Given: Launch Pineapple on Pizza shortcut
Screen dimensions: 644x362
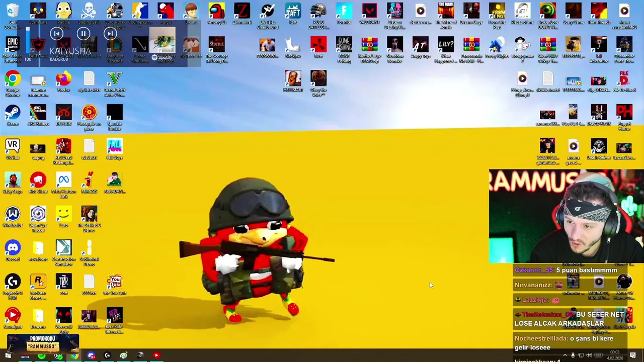Looking at the screenshot, I should pyautogui.click(x=89, y=118).
